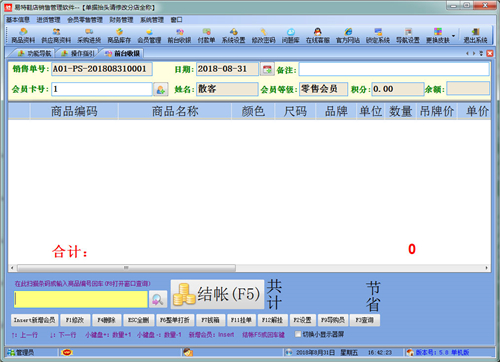500x362 pixels.
Task: Click 数量 column header
Action: [401, 111]
